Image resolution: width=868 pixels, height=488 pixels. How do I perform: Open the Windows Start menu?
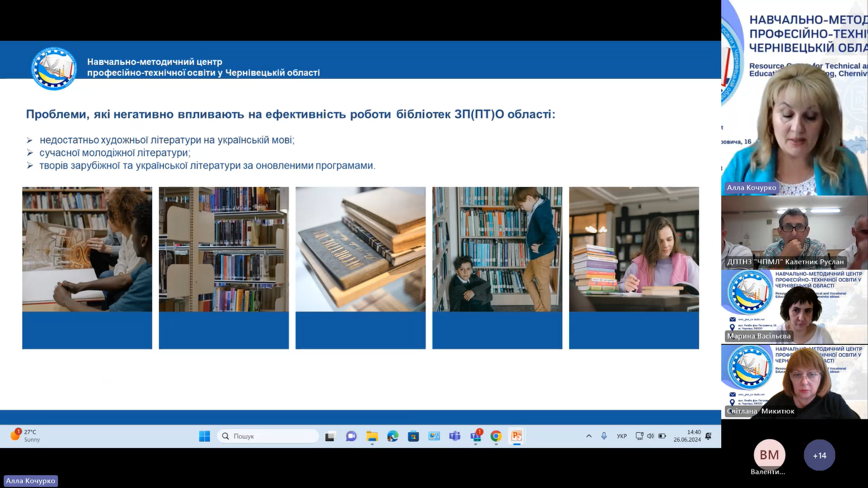(204, 436)
